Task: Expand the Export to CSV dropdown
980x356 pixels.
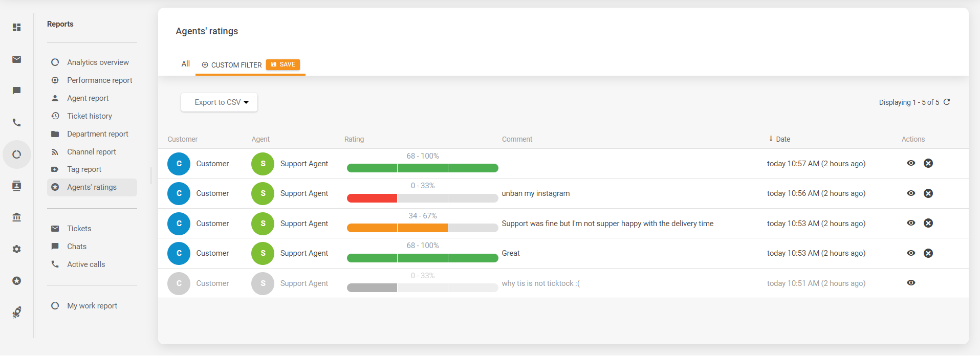Action: click(x=219, y=102)
